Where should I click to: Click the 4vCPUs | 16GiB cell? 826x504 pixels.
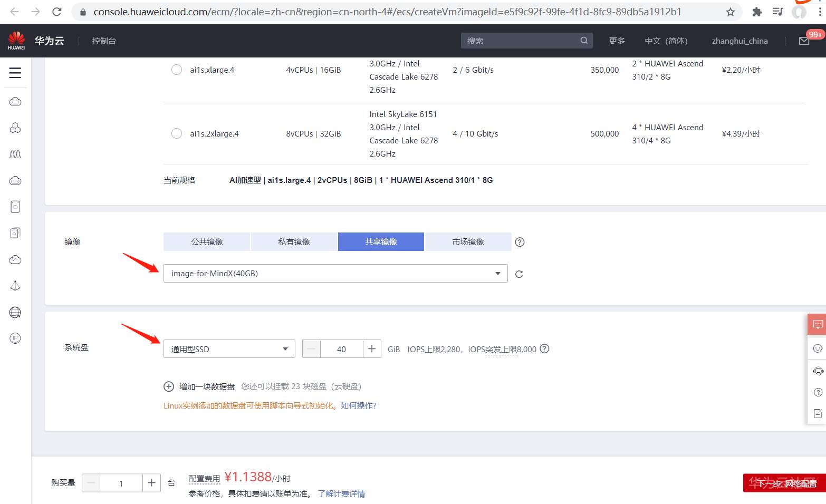(x=313, y=70)
